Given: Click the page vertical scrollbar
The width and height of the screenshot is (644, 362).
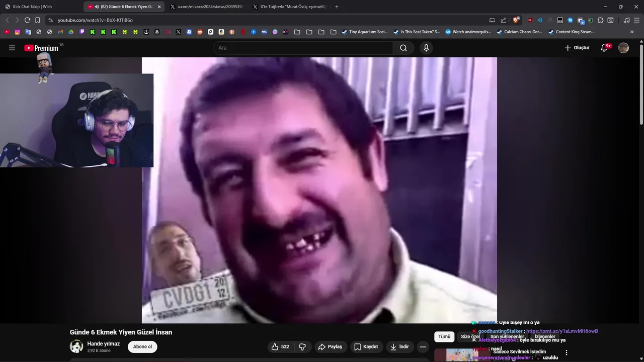Looking at the screenshot, I should pos(641,85).
